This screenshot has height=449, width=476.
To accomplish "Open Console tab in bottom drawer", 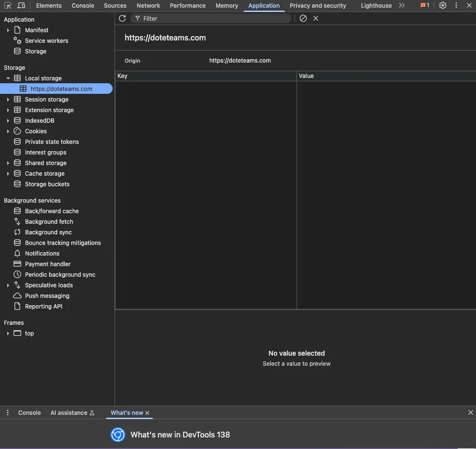I will (29, 412).
